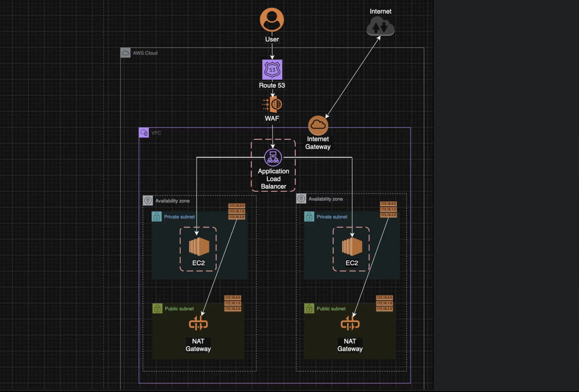Select 172.16.0.0 in right private subnet route table
This screenshot has width=579, height=392.
[388, 204]
